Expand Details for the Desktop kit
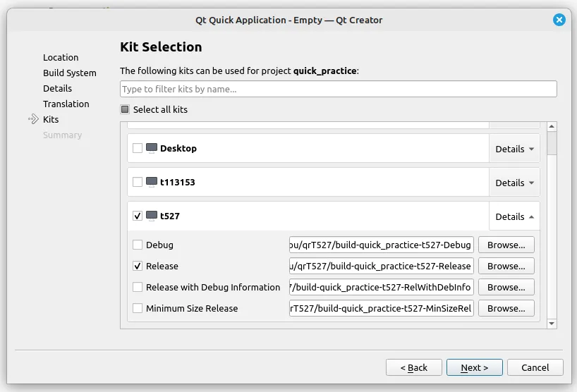The height and width of the screenshot is (392, 577). (x=514, y=149)
